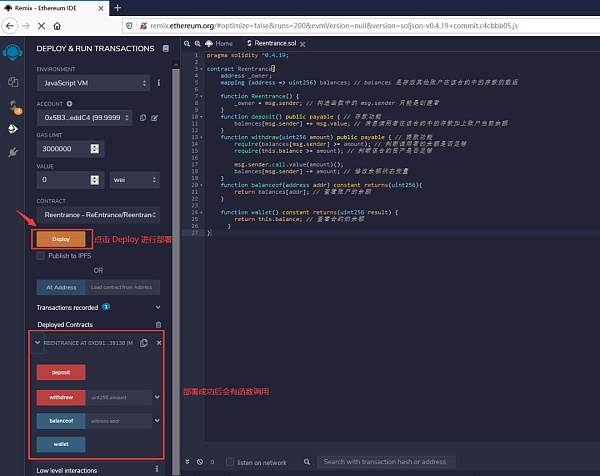Open the account selection dropdown

tap(85, 117)
